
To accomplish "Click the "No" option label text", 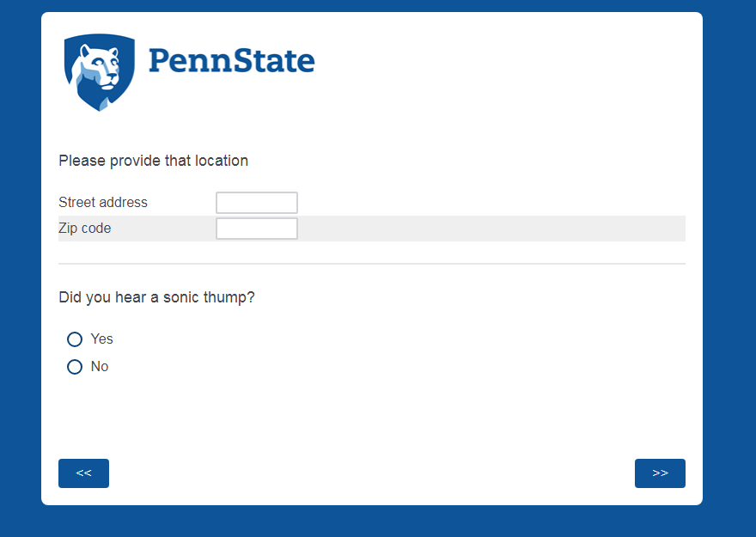I will pos(100,367).
